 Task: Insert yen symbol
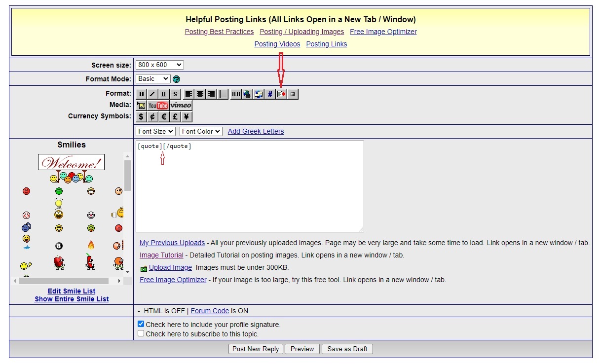click(187, 116)
